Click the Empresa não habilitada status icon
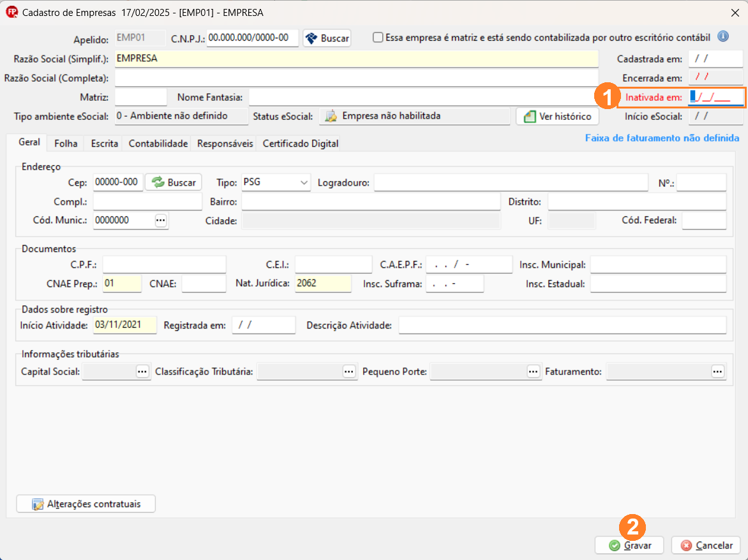748x560 pixels. point(331,116)
